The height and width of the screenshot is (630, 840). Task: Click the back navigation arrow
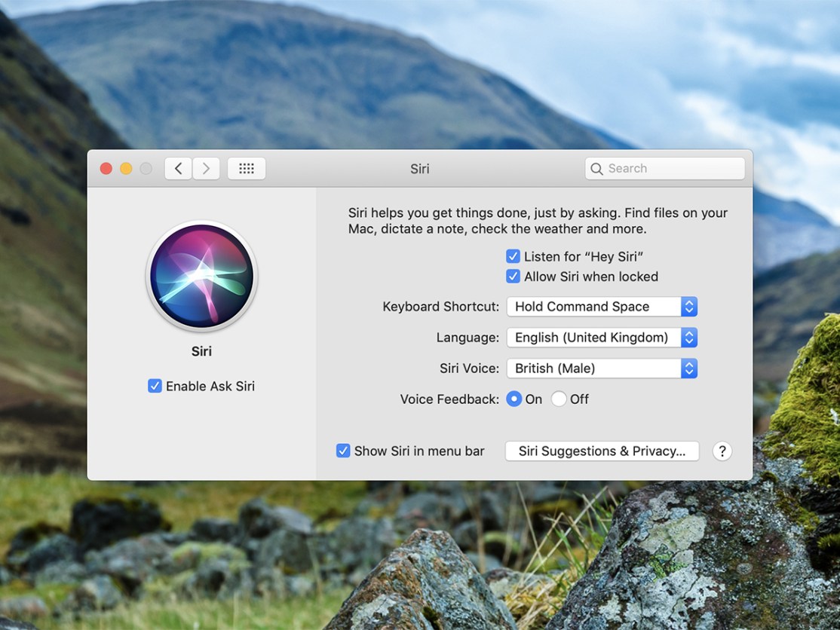tap(178, 168)
